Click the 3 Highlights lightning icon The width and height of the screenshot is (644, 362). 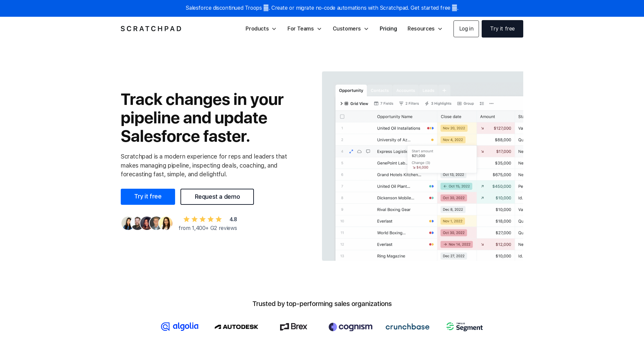tap(427, 104)
